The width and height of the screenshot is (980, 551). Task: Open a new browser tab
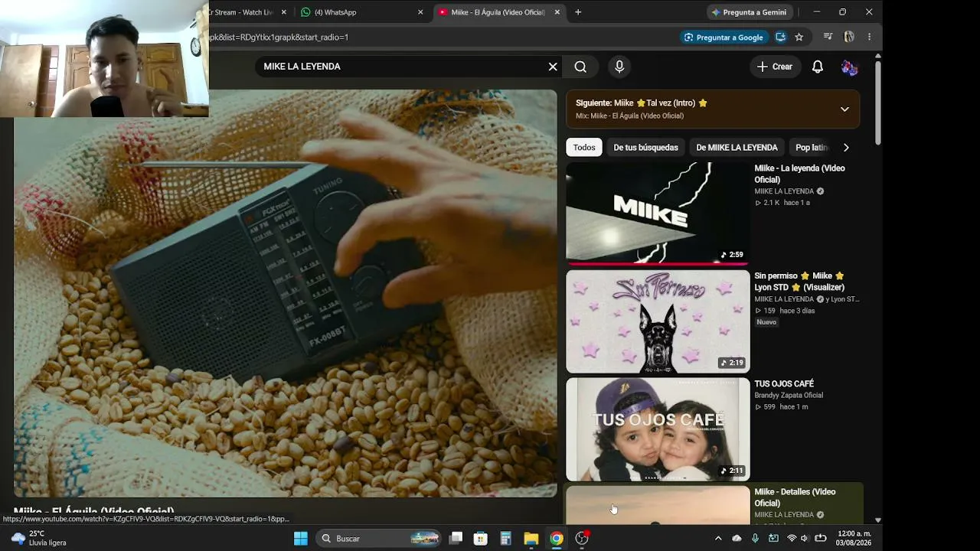pos(578,12)
